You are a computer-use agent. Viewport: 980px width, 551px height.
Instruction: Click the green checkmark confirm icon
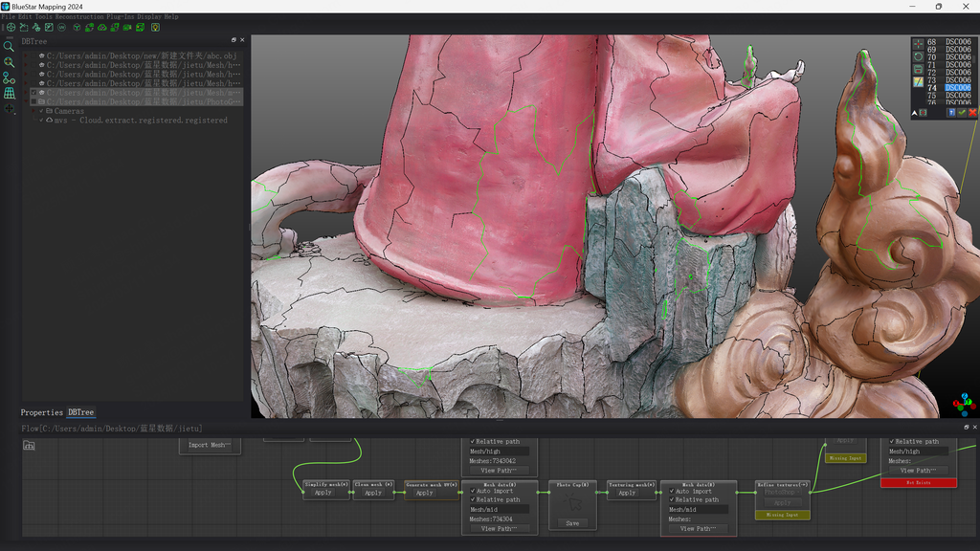click(x=962, y=113)
